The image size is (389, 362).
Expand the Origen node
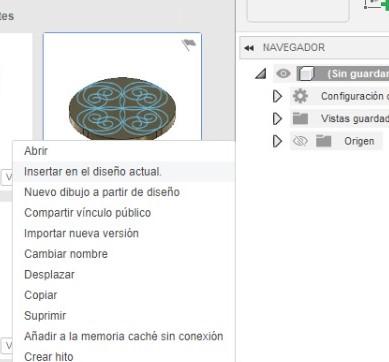277,141
